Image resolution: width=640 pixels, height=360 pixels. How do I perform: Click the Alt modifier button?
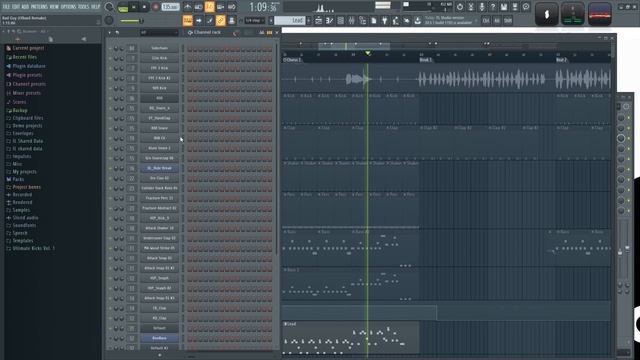coord(497,20)
